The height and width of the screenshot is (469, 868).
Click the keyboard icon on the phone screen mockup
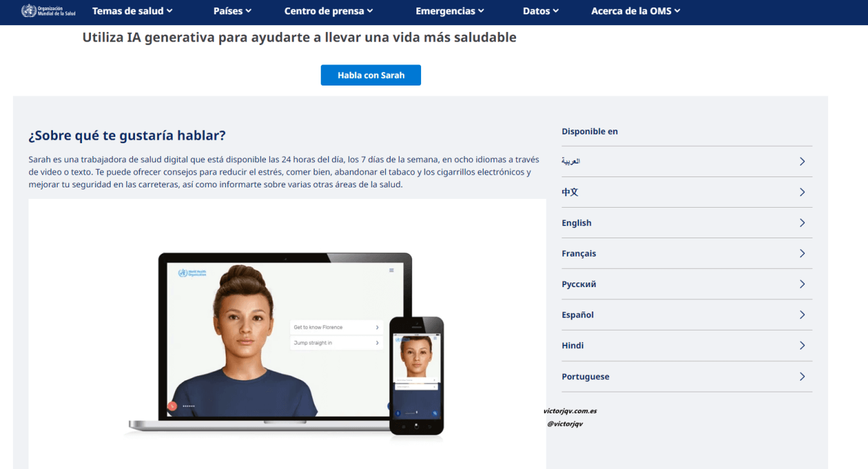[x=435, y=412]
